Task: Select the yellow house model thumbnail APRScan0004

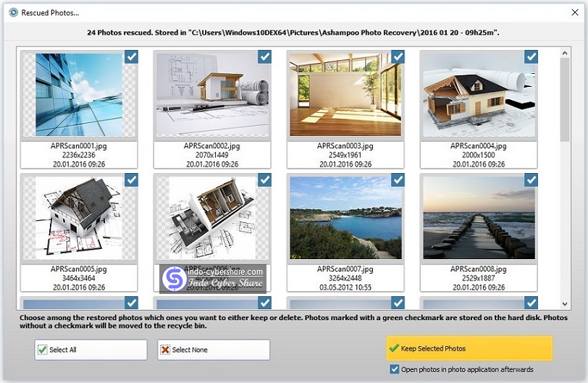Action: (479, 95)
